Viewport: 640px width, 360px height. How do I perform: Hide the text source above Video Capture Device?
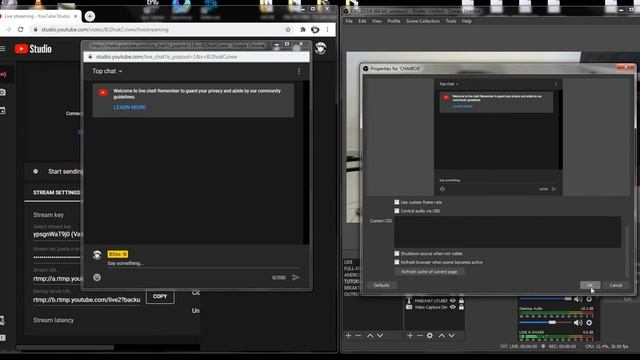point(452,300)
